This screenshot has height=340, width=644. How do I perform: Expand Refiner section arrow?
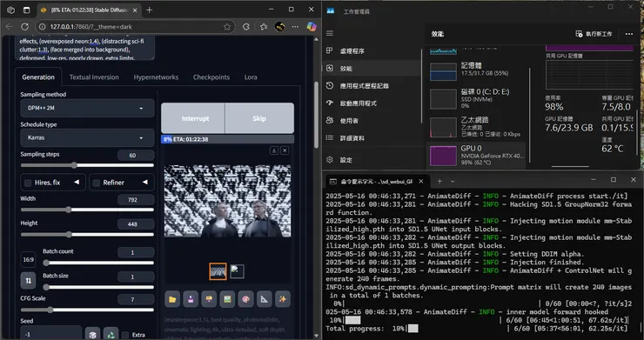click(x=145, y=182)
